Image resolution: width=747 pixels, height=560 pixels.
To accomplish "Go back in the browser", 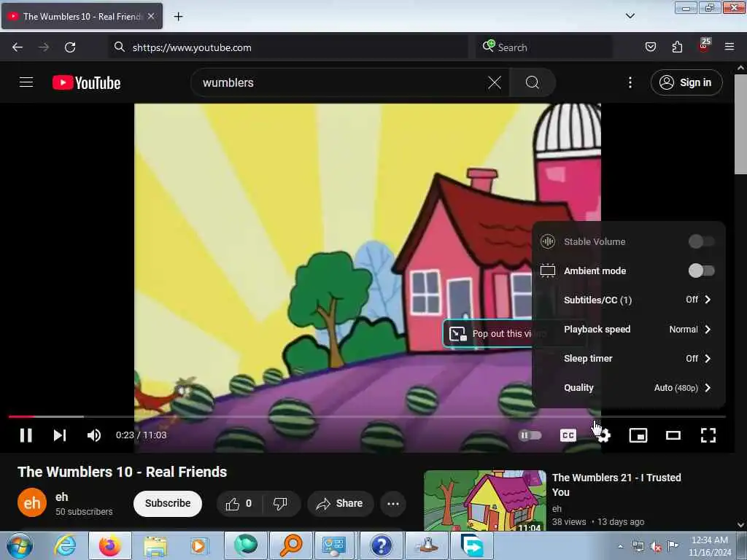I will (18, 47).
